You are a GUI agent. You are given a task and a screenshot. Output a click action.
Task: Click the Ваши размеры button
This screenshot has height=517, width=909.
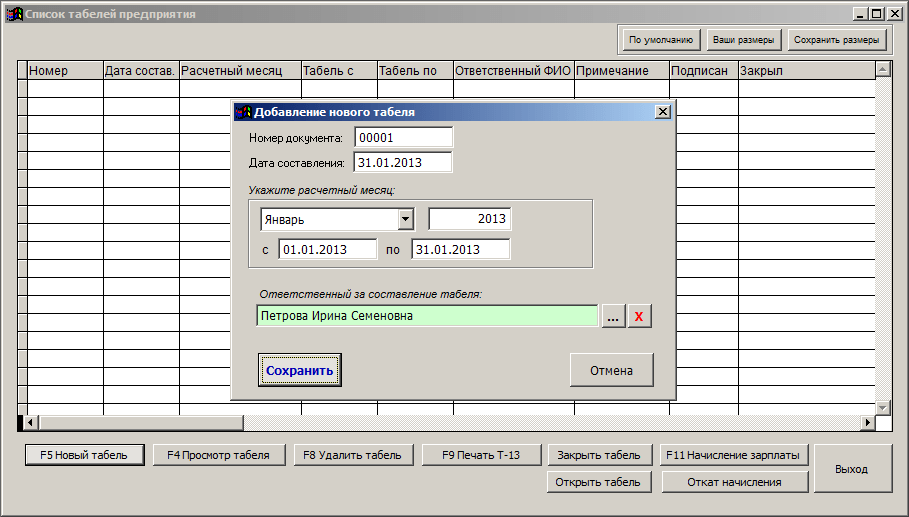pos(743,40)
